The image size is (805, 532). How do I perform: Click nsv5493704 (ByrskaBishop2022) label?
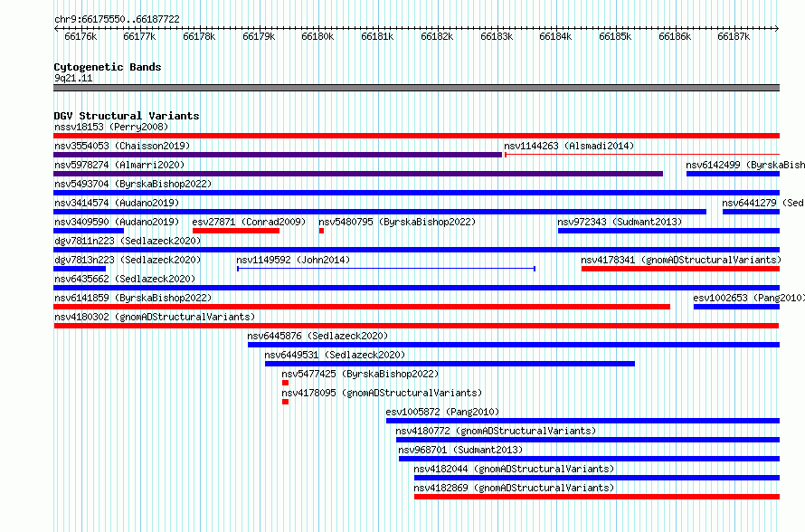coord(133,184)
